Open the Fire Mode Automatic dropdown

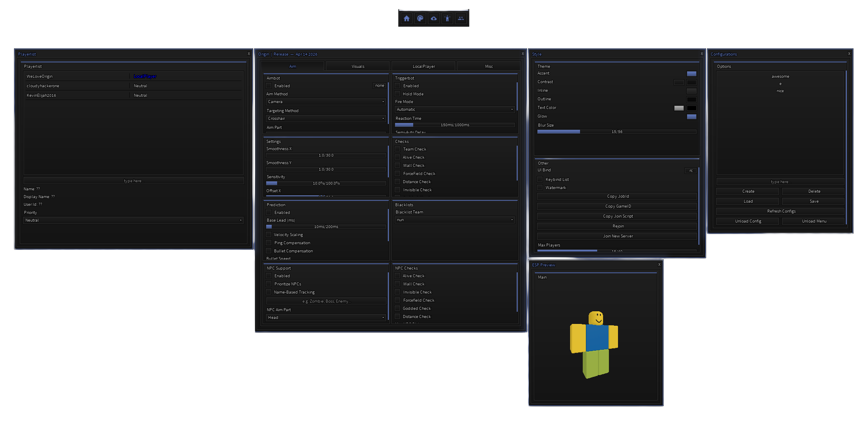tap(454, 109)
